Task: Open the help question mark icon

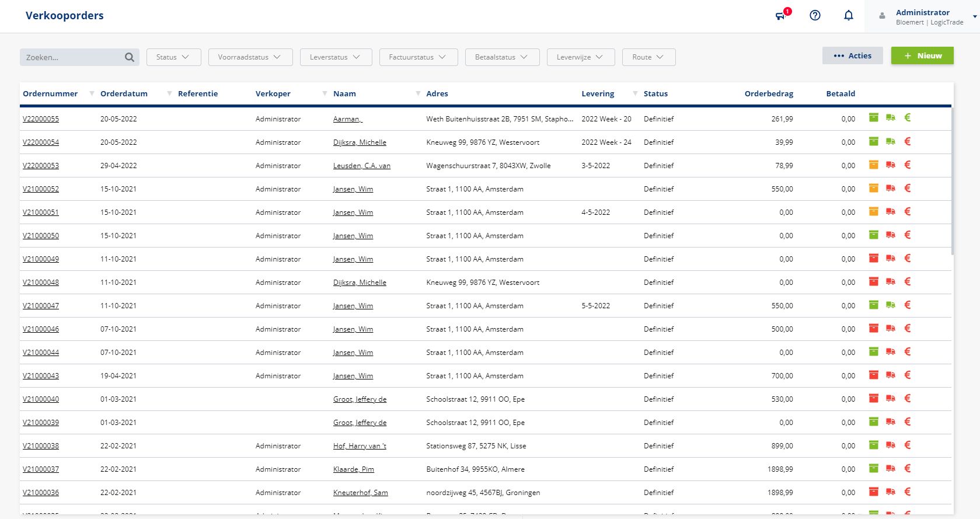Action: (x=815, y=16)
